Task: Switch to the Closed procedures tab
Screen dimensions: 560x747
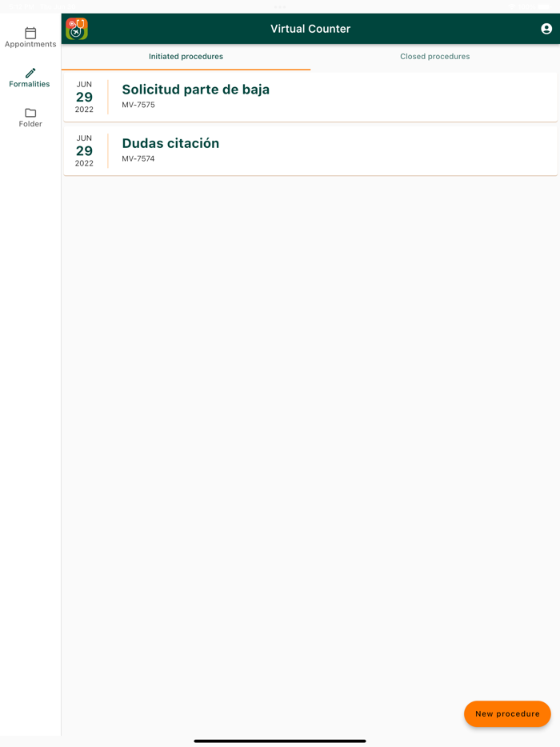Action: [434, 56]
